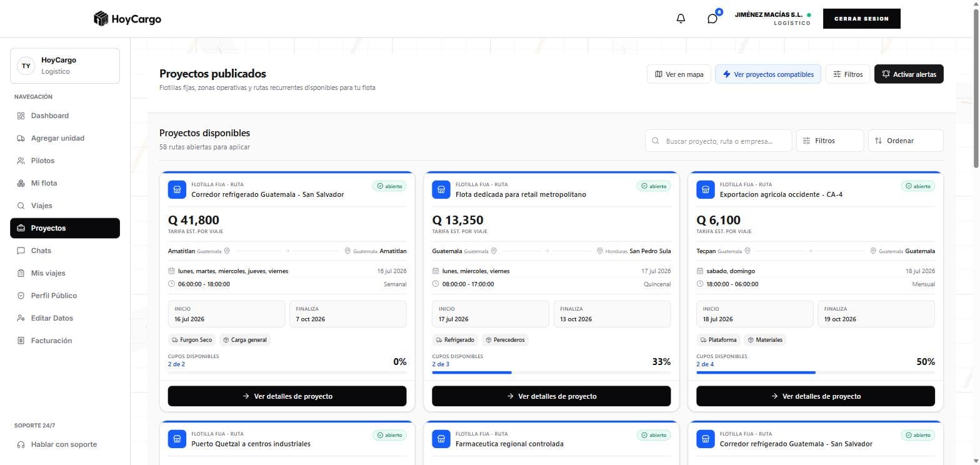Viewport: 980px width, 465px height.
Task: Open the notifications bell icon
Action: tap(681, 19)
